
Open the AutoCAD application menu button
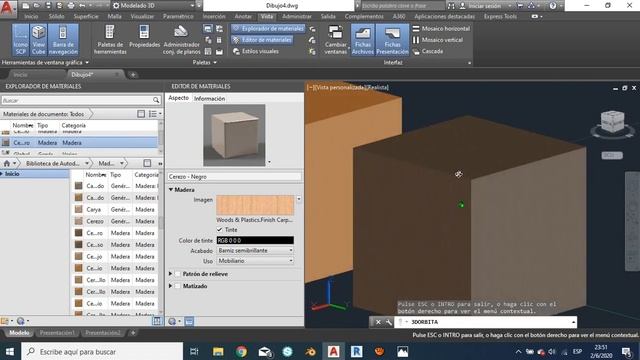pos(7,8)
